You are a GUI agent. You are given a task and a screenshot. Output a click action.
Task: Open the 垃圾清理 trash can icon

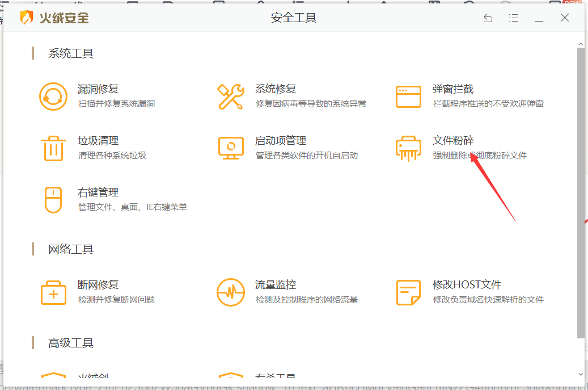coord(53,148)
